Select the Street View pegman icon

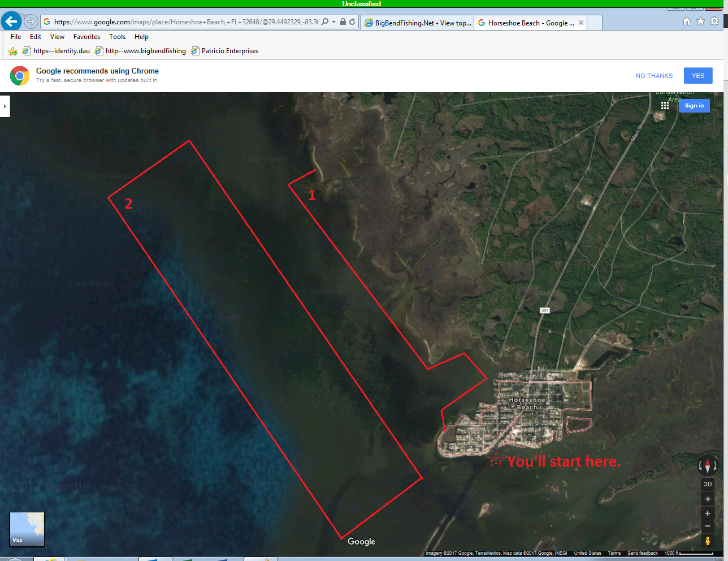pos(708,541)
